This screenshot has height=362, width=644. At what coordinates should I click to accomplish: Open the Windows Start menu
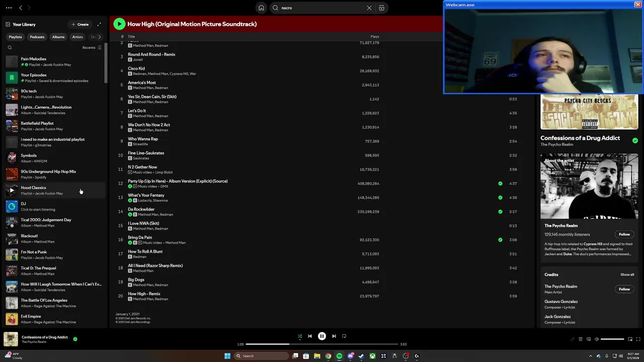(x=227, y=356)
